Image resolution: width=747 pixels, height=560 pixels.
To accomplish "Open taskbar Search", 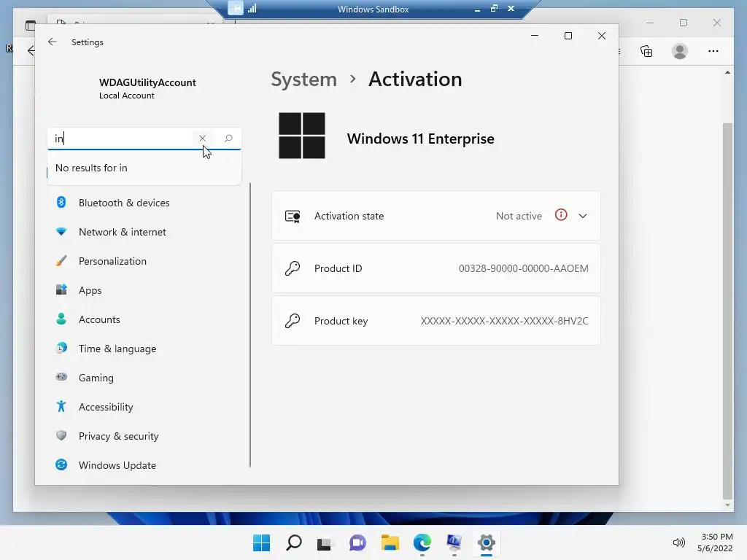I will pyautogui.click(x=294, y=542).
